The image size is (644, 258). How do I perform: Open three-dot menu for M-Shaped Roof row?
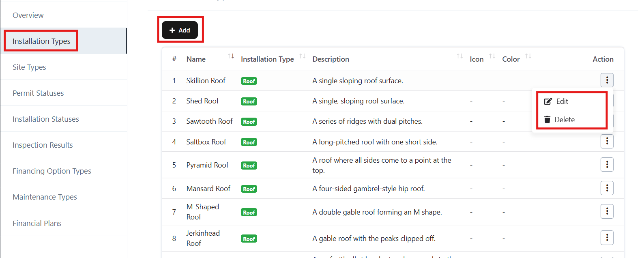pos(607,211)
